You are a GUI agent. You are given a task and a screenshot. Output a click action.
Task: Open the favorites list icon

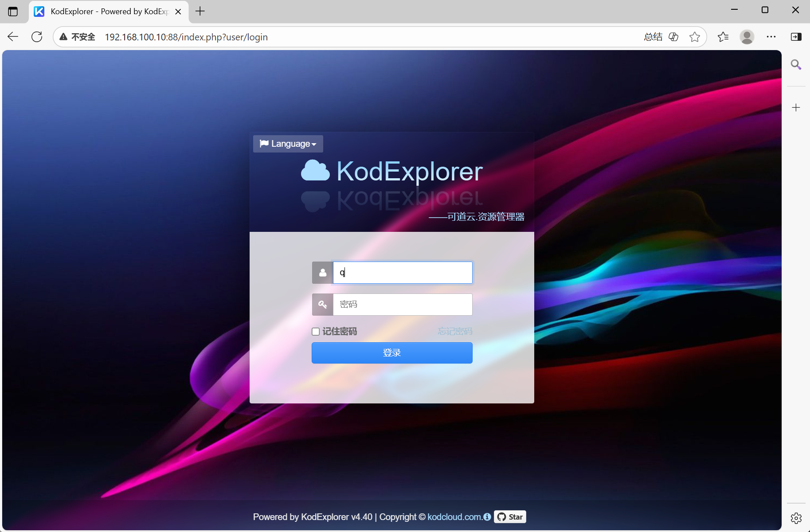pyautogui.click(x=723, y=37)
